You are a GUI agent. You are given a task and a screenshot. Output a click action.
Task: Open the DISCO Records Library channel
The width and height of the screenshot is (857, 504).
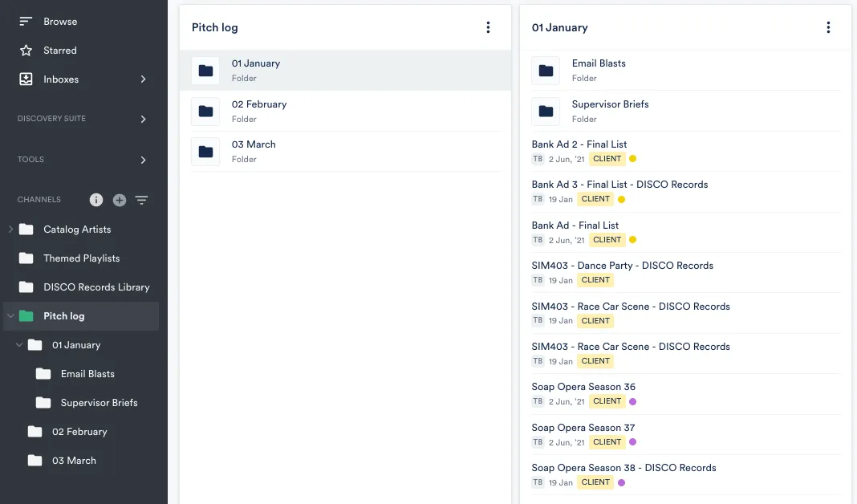[x=97, y=287]
